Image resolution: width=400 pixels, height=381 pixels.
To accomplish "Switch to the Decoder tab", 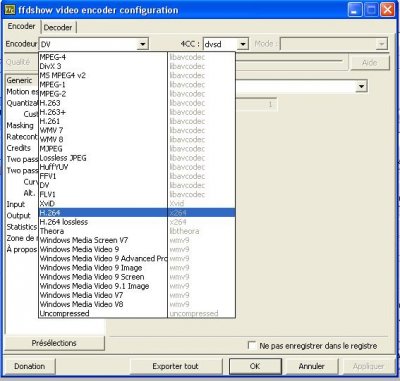I will (x=58, y=27).
